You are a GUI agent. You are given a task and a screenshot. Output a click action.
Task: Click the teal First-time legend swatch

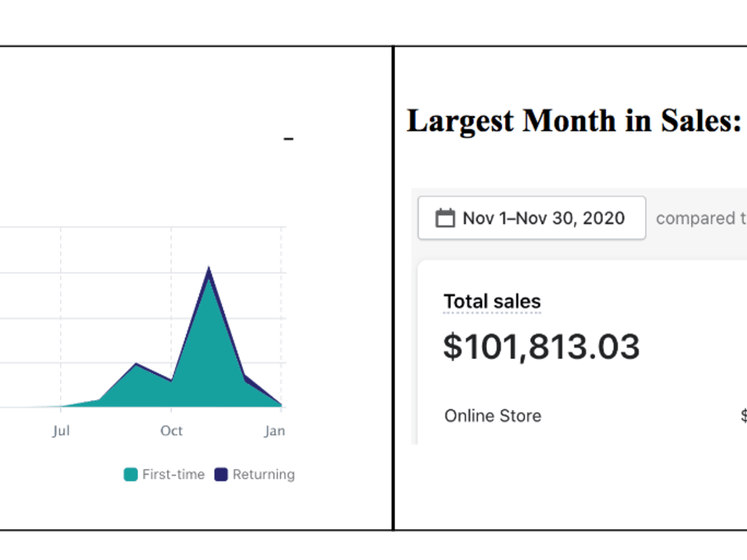pyautogui.click(x=131, y=474)
